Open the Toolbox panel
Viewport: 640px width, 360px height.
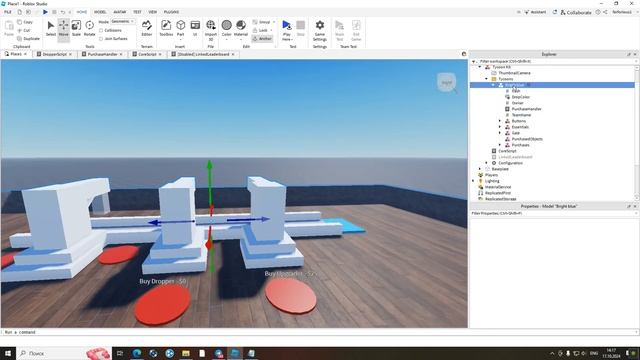coord(166,29)
